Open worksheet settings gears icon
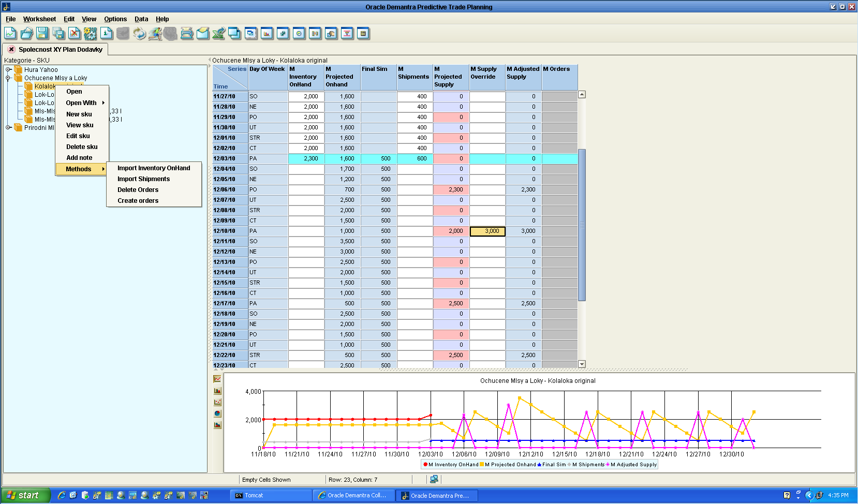This screenshot has width=858, height=504. click(x=91, y=34)
